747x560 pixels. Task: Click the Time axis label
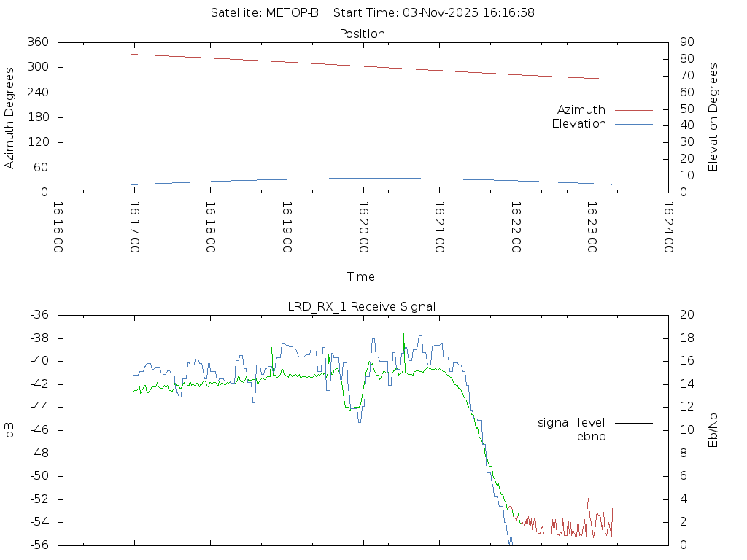[x=361, y=277]
